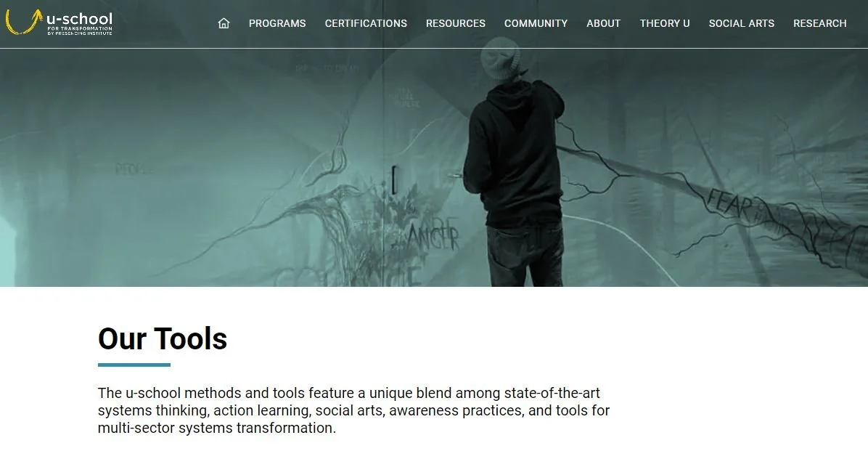This screenshot has height=451, width=868.
Task: Click the yellow U arrow logo
Action: tap(24, 22)
